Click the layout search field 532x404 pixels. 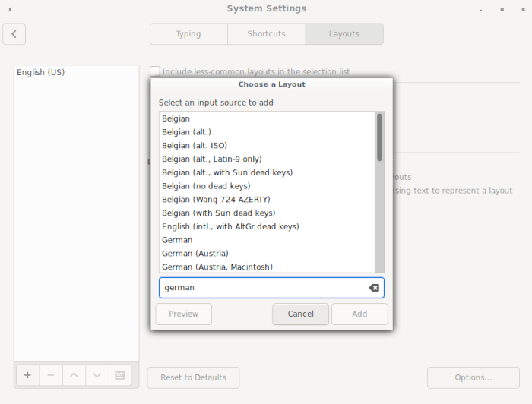271,288
